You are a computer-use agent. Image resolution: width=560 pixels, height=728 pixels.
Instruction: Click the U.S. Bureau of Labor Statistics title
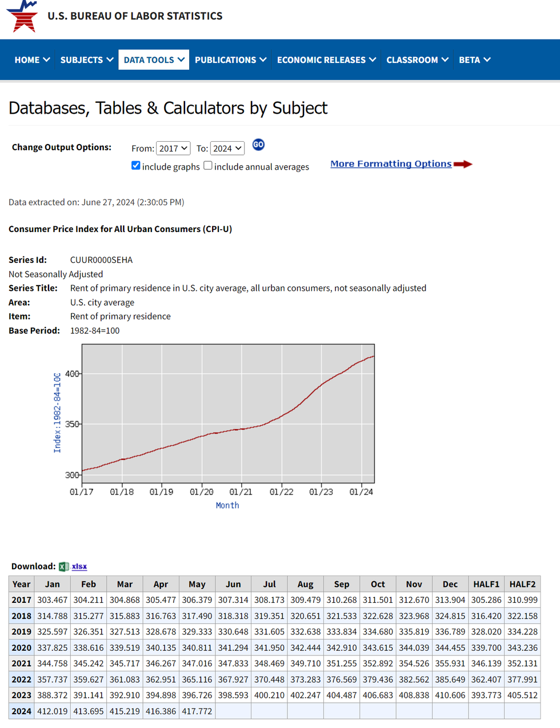(135, 16)
